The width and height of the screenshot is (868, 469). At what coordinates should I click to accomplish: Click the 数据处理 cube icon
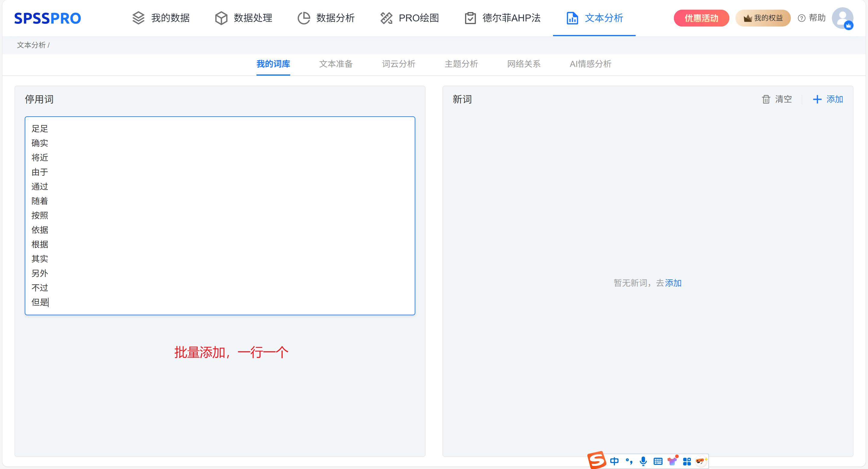coord(221,18)
